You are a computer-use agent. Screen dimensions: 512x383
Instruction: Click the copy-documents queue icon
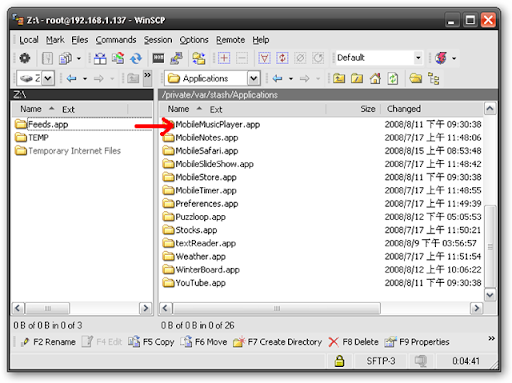pyautogui.click(x=65, y=58)
